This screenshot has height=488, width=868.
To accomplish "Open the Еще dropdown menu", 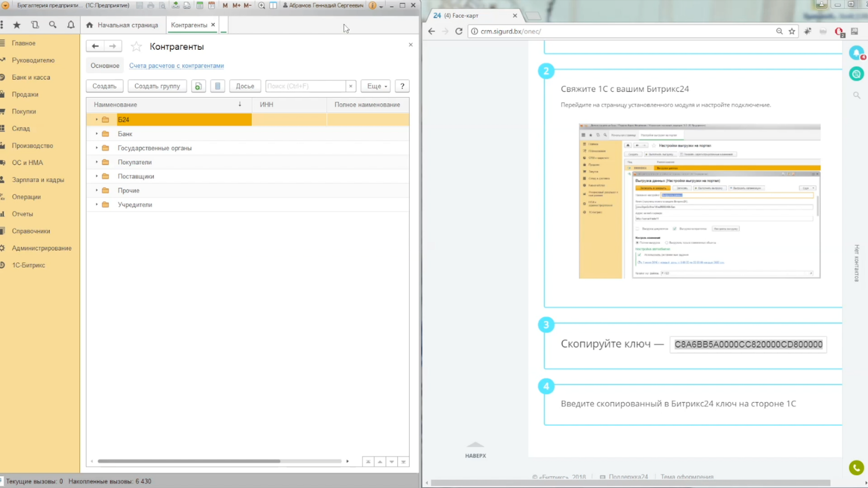I will tap(376, 86).
